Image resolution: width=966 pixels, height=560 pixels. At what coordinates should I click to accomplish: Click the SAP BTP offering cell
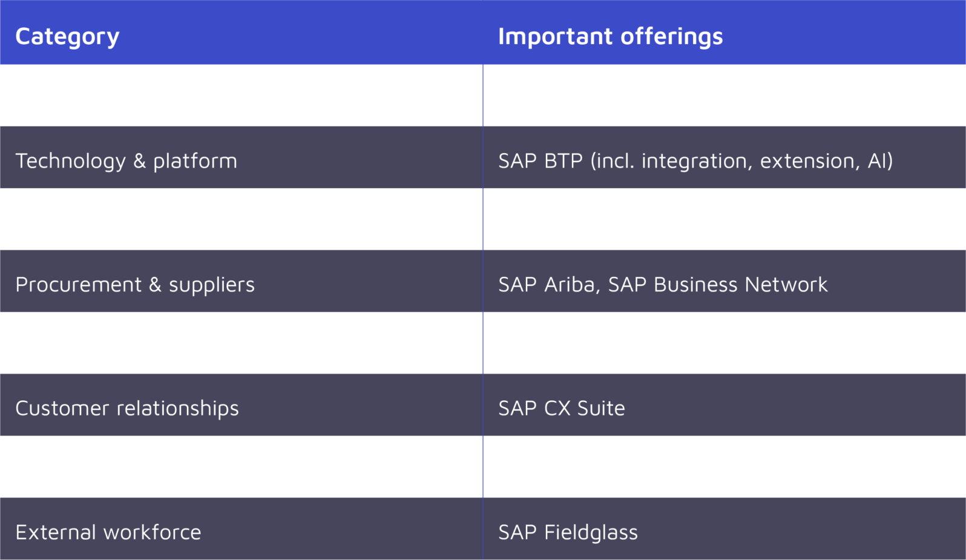click(695, 161)
